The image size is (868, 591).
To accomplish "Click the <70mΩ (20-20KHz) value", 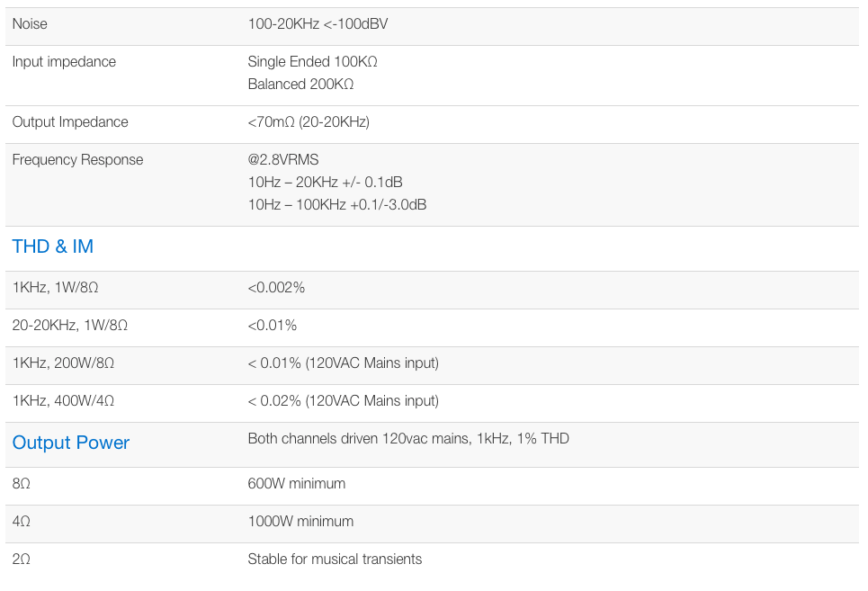I will tap(309, 122).
